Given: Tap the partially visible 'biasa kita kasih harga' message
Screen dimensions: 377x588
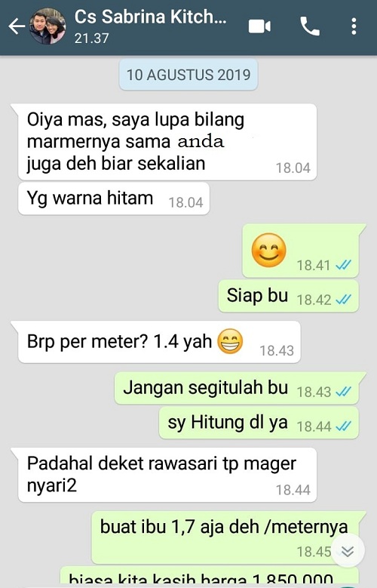Looking at the screenshot, I should (210, 577).
